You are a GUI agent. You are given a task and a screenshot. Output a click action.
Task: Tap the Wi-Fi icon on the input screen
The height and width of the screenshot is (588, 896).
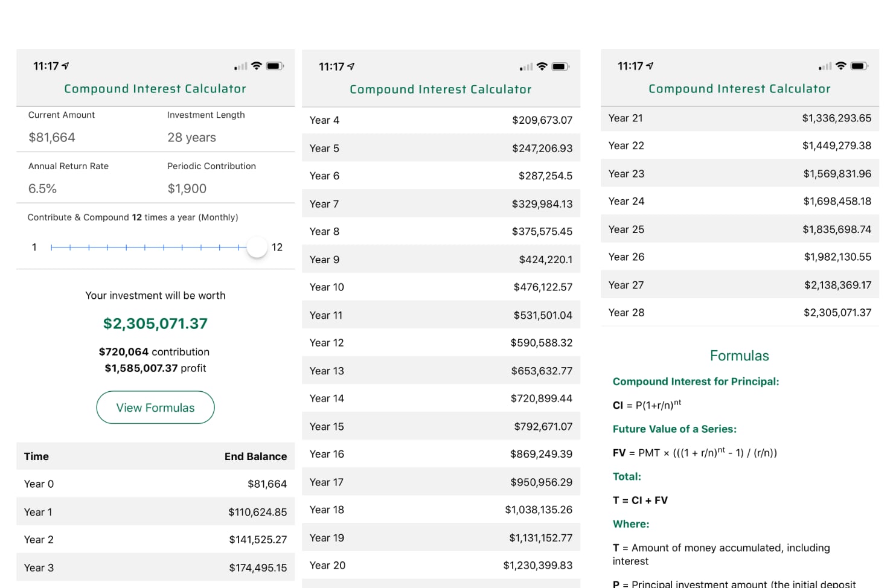[257, 66]
